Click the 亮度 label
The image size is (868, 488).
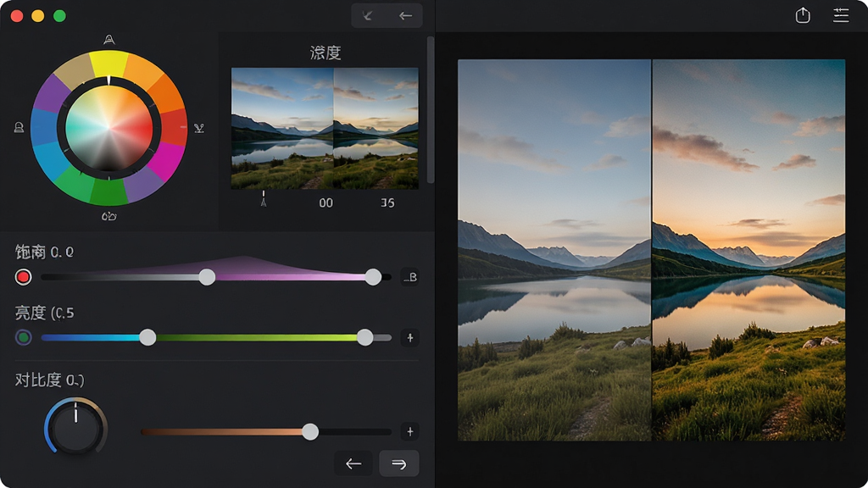[x=30, y=313]
